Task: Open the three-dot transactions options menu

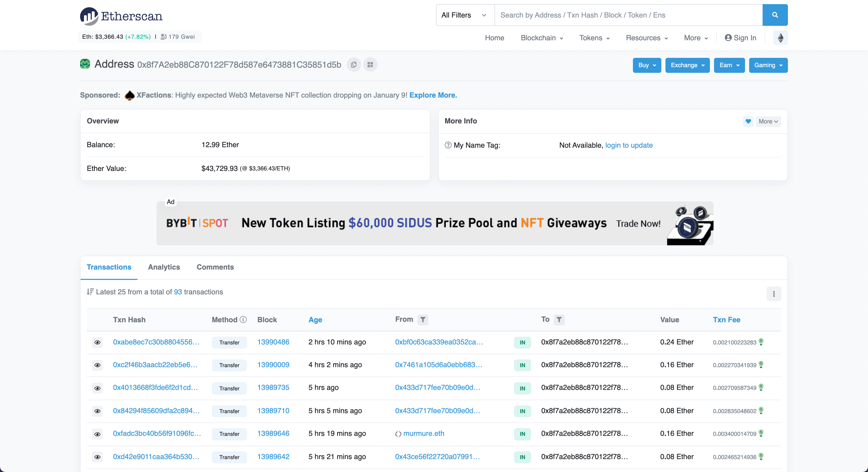Action: 774,294
